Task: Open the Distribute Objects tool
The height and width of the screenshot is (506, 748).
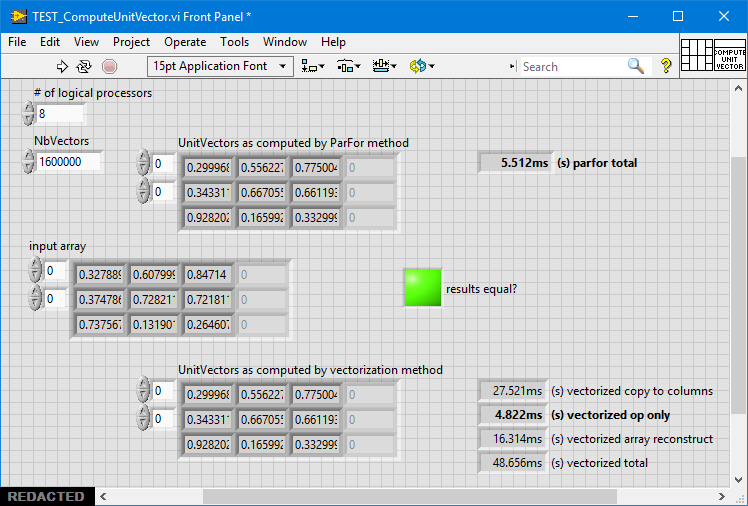Action: [349, 66]
